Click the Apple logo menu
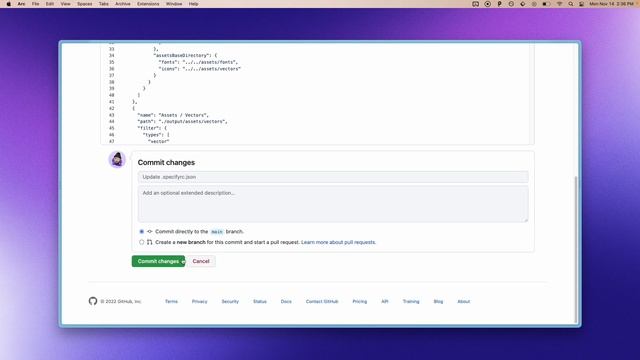640x360 pixels. 9,4
